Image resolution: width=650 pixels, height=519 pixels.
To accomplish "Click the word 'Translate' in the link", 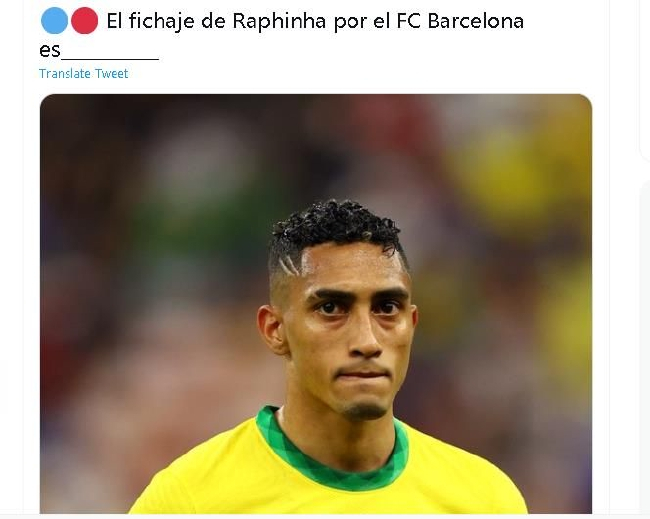I will pos(65,74).
